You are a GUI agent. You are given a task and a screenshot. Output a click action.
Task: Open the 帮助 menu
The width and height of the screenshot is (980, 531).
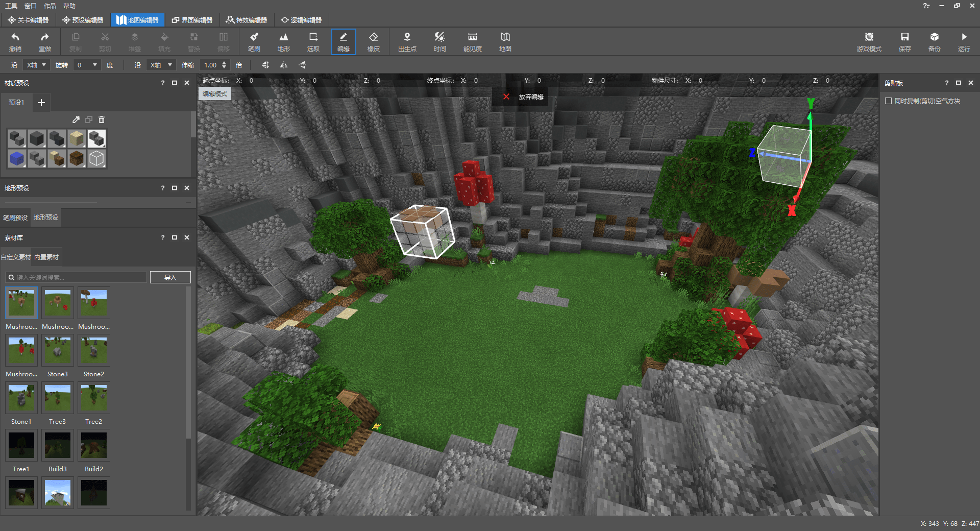click(x=69, y=6)
